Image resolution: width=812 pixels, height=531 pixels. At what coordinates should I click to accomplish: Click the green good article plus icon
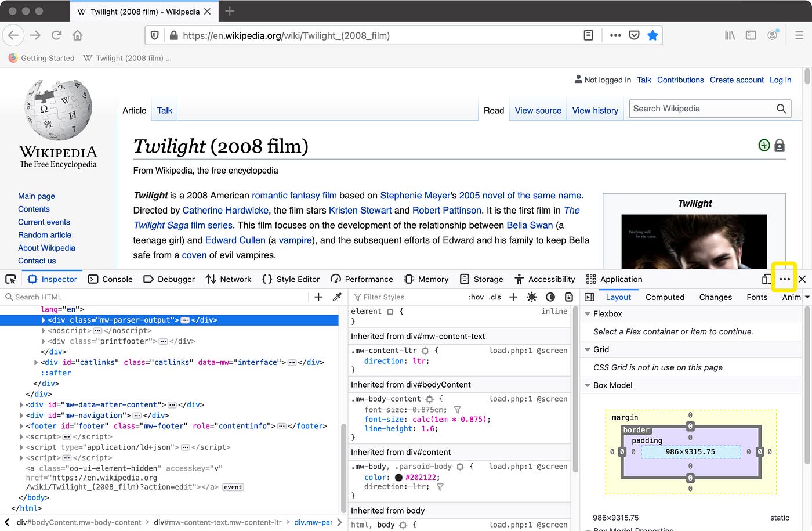point(764,146)
